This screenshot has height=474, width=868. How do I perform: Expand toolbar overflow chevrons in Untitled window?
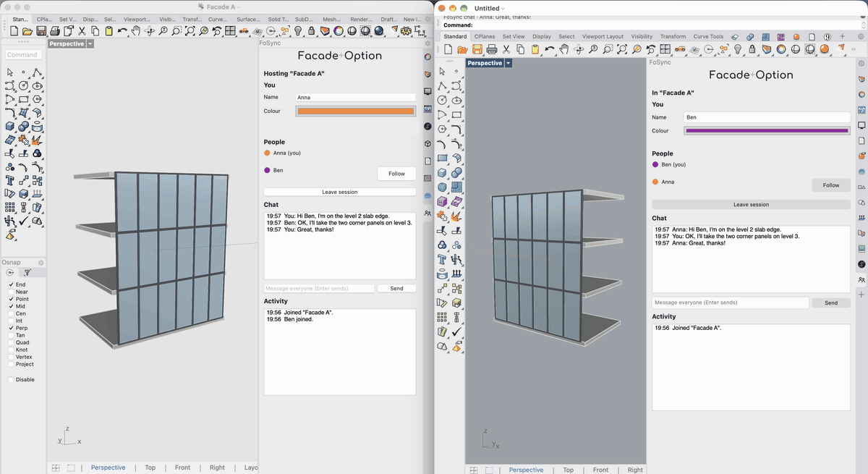[x=854, y=49]
